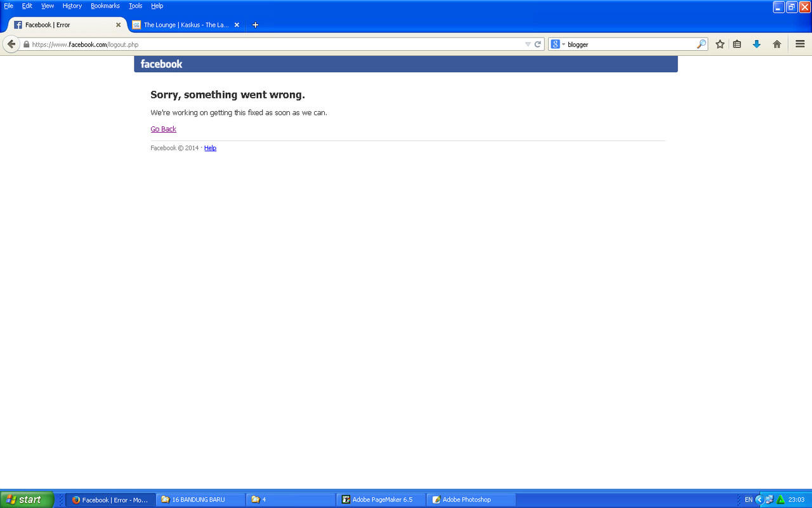Open the History menu
This screenshot has height=508, width=812.
[72, 6]
